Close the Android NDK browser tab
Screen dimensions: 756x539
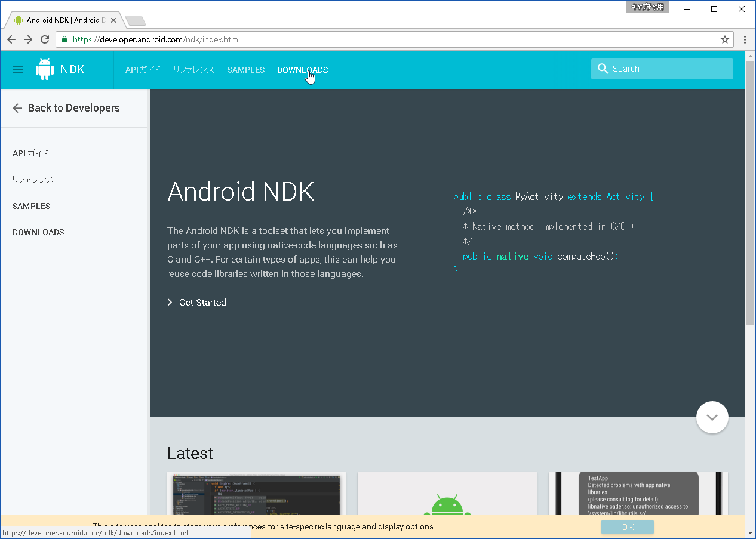[x=113, y=20]
